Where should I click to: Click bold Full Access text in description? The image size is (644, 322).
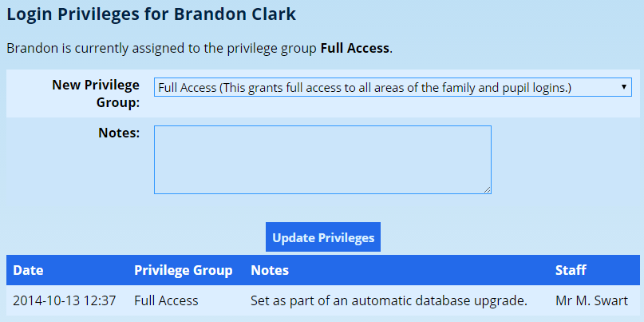tap(354, 48)
